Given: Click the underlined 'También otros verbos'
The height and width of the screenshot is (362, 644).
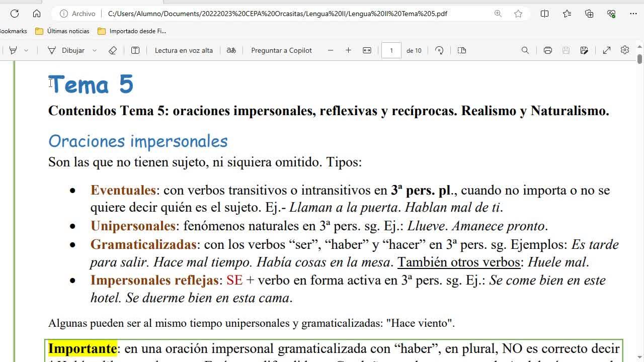Looking at the screenshot, I should coord(459,262).
